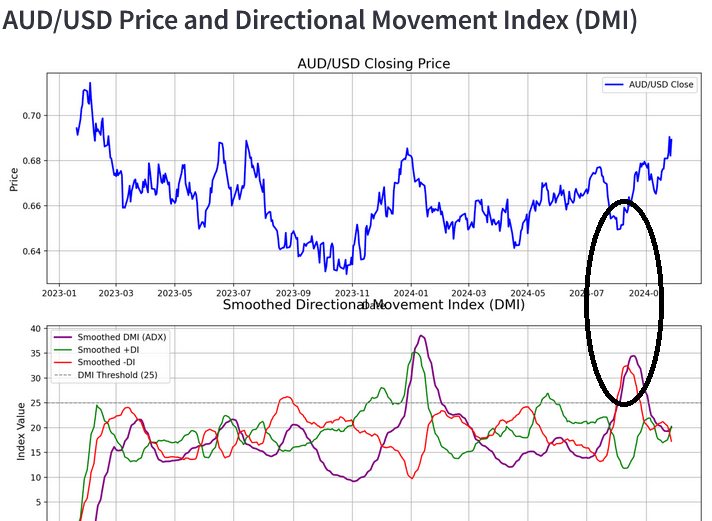
Task: Click the Smoothed +DI legend label
Action: pos(108,350)
